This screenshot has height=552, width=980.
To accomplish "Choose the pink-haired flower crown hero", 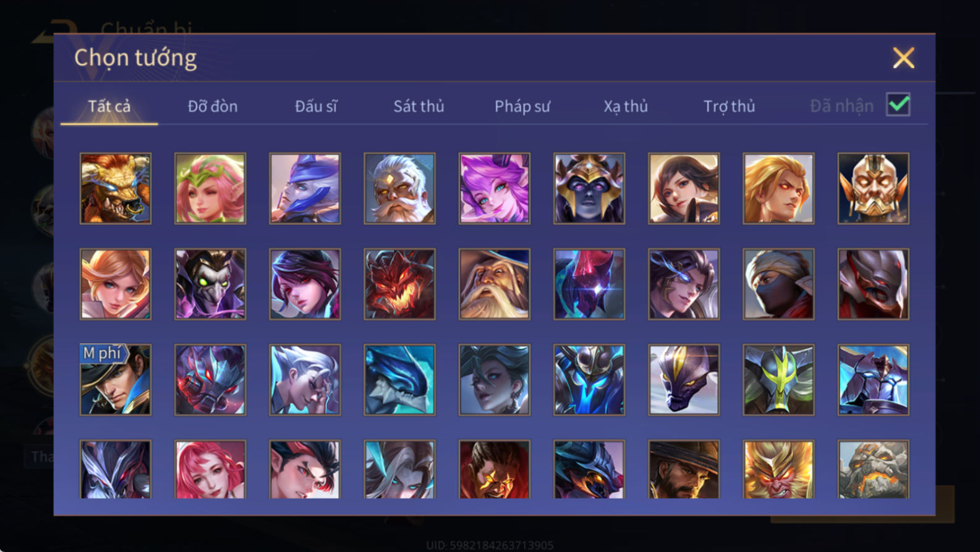I will pos(210,188).
